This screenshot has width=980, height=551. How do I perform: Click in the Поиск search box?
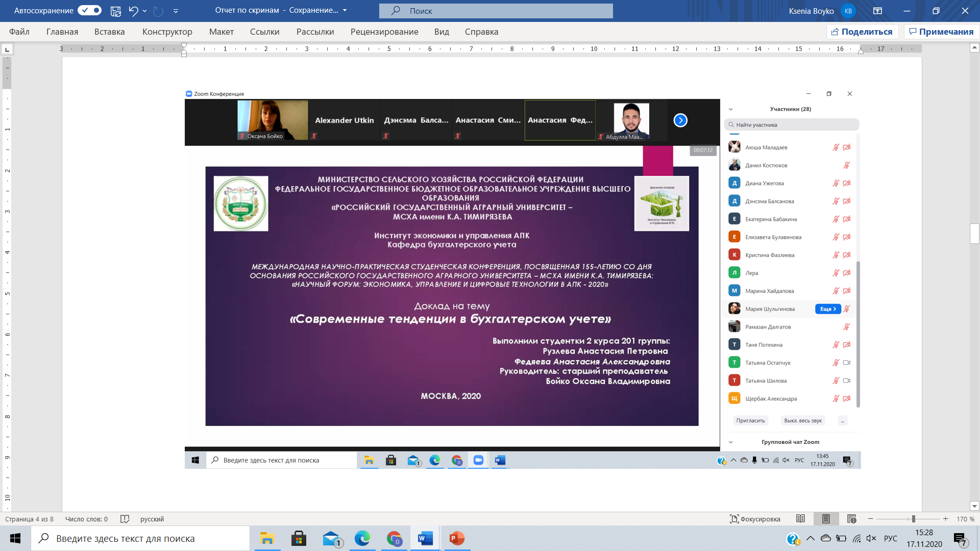[x=496, y=11]
